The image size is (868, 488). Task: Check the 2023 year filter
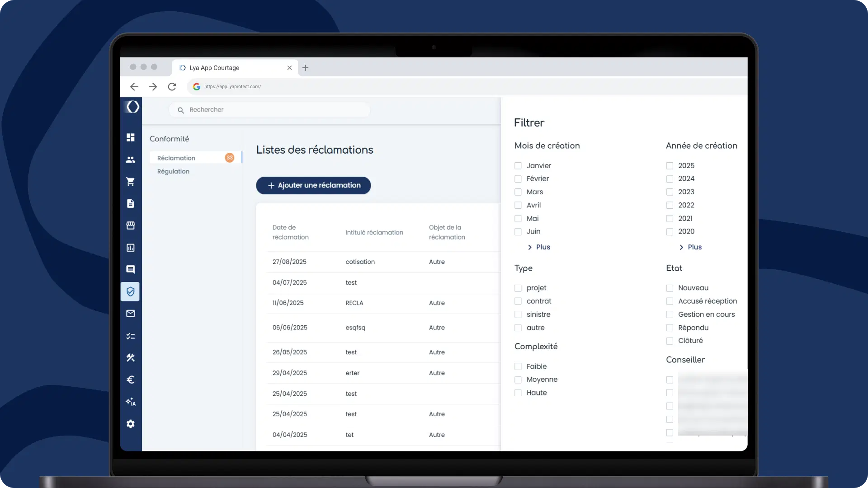670,192
